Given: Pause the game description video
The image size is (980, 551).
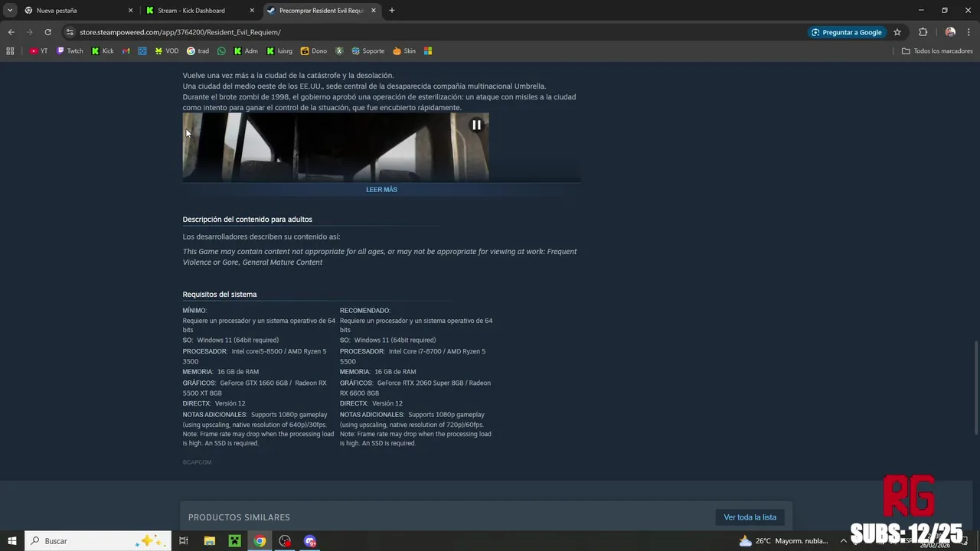Looking at the screenshot, I should [x=476, y=125].
